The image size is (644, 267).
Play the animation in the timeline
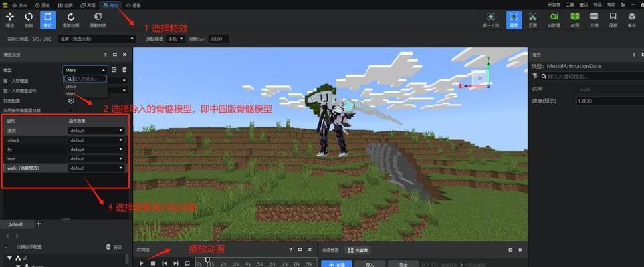pos(142,263)
